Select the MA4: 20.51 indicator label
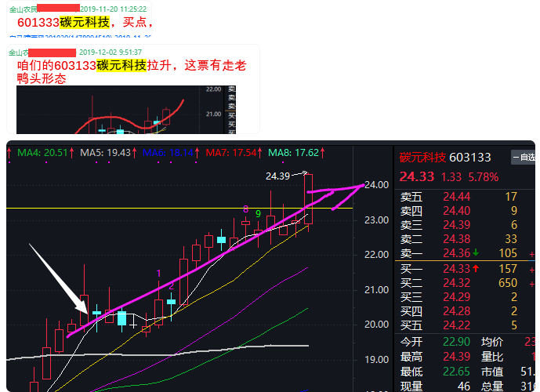 [42, 153]
